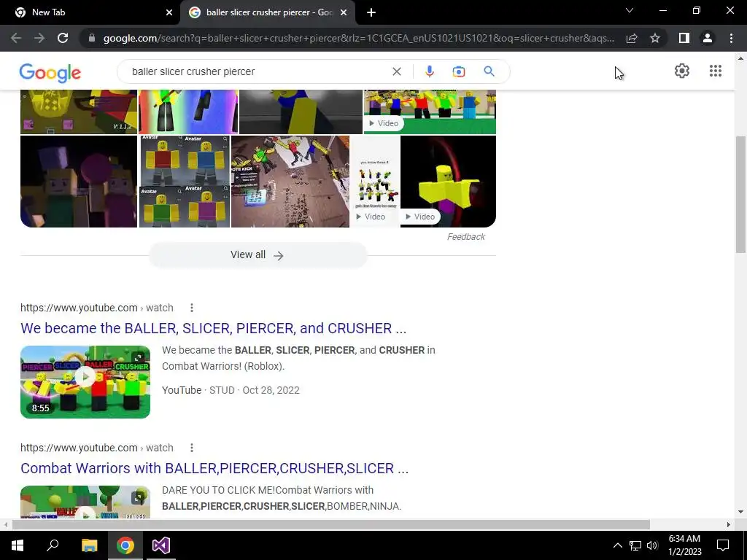Open the Google apps grid

pyautogui.click(x=715, y=71)
